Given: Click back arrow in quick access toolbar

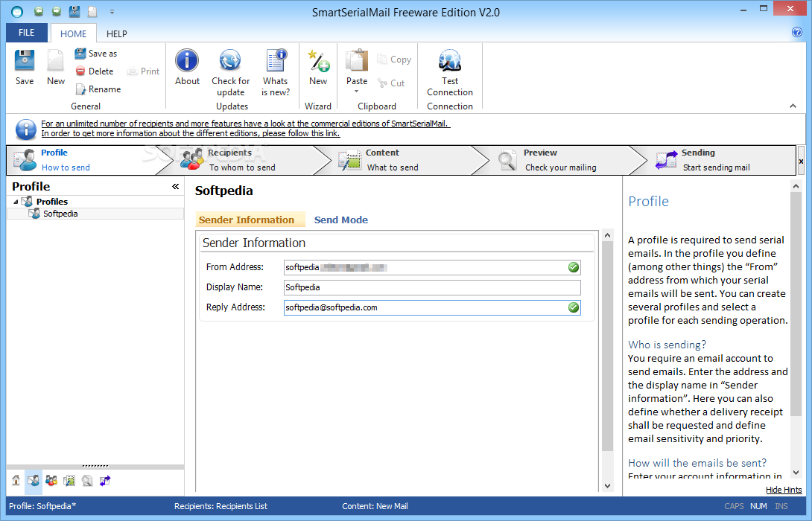Looking at the screenshot, I should pyautogui.click(x=38, y=11).
